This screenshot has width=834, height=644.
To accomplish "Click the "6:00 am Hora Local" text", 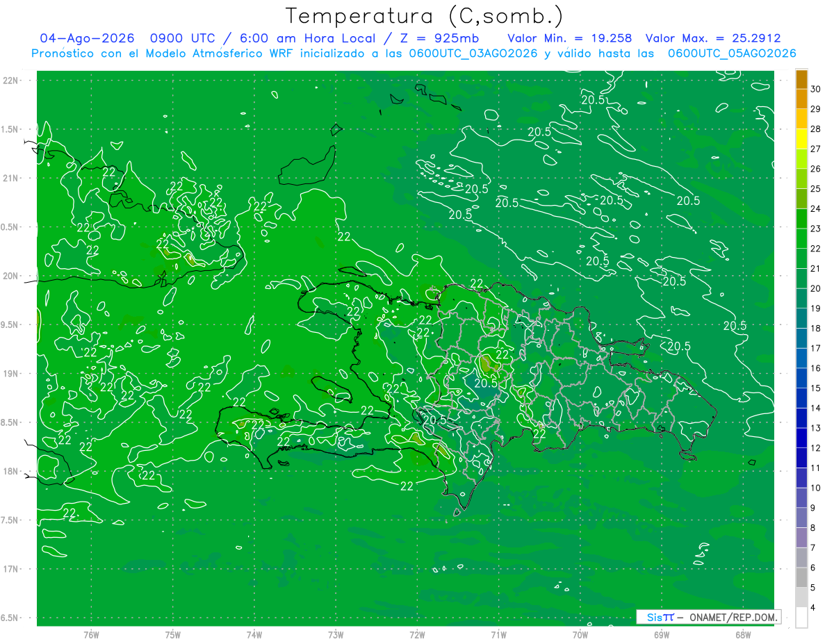I will click(309, 39).
